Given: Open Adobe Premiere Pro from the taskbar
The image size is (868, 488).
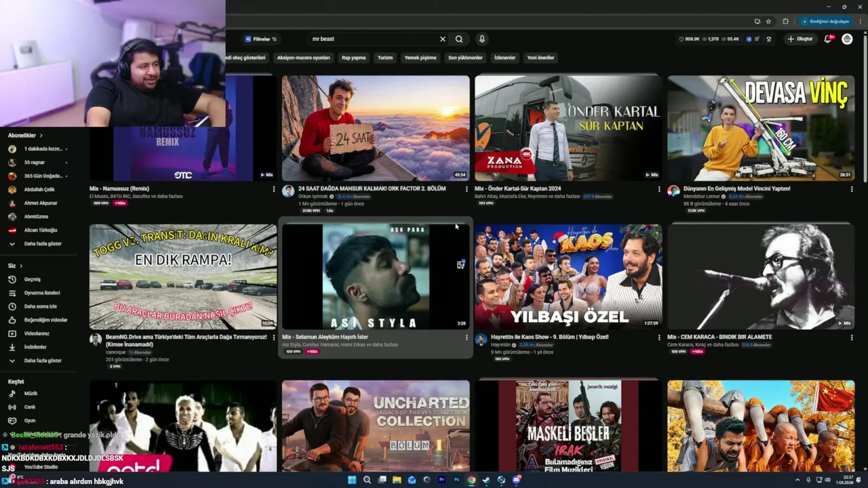Looking at the screenshot, I should (441, 480).
